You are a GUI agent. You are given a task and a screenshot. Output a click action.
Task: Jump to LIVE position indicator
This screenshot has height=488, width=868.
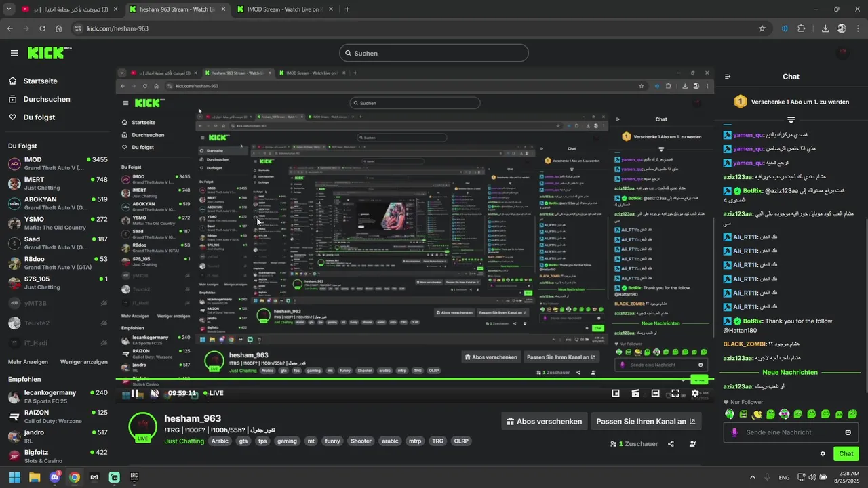pos(213,393)
